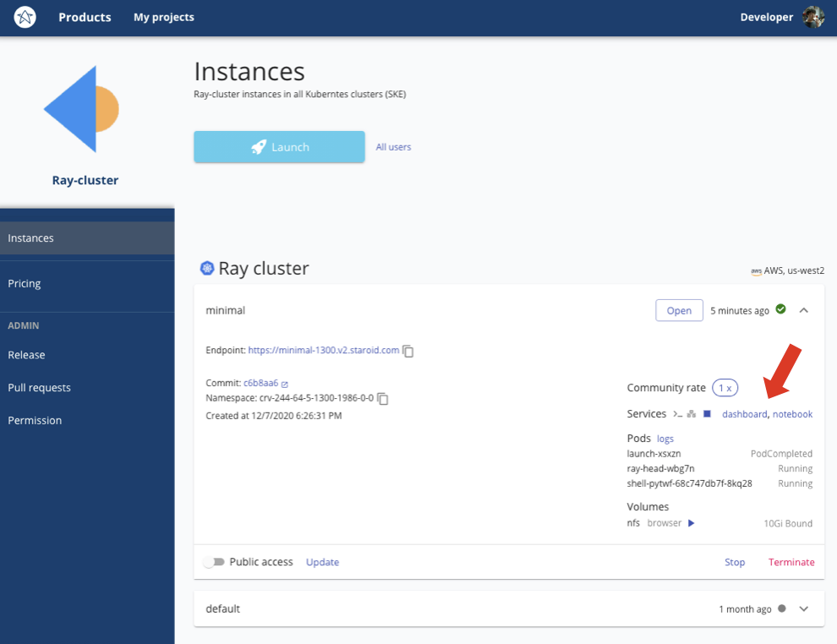This screenshot has height=644, width=837.
Task: Click the AWS, us-west2 region label
Action: tap(794, 270)
